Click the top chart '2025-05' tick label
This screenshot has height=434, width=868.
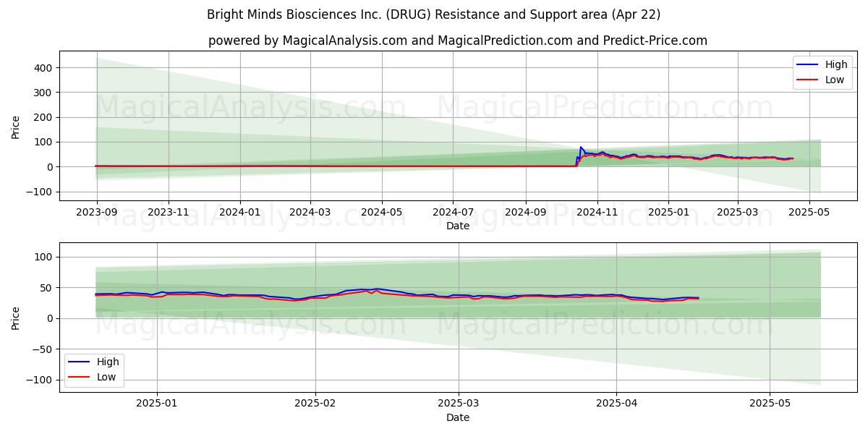point(809,211)
